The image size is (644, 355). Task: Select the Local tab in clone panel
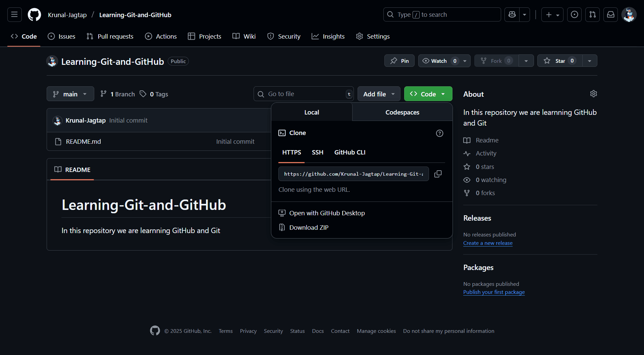click(x=312, y=112)
